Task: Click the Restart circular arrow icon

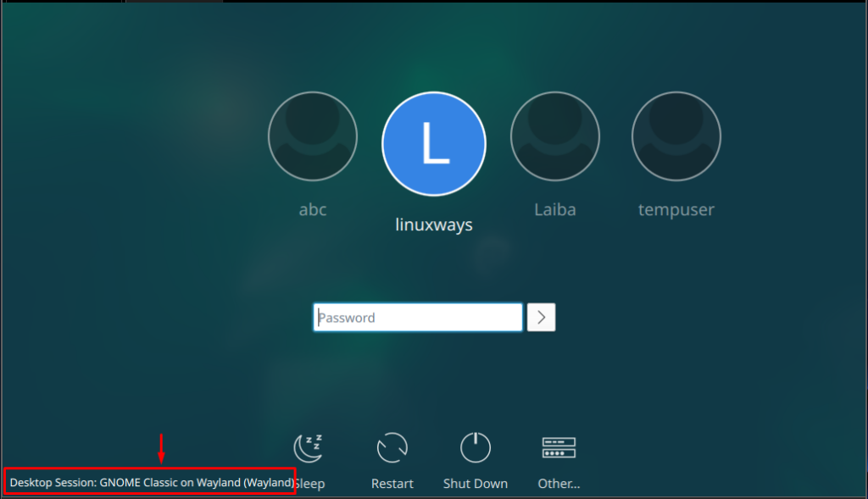Action: [x=392, y=447]
